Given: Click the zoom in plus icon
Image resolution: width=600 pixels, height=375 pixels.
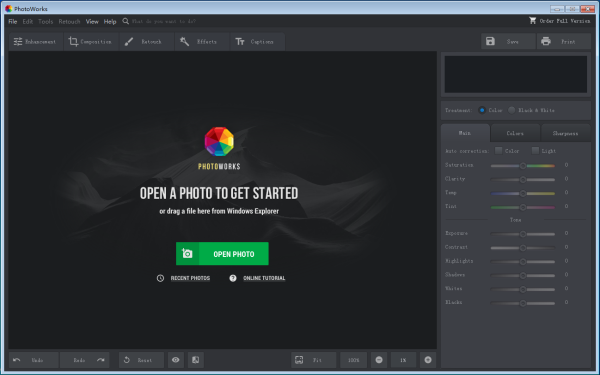Looking at the screenshot, I should tap(428, 360).
